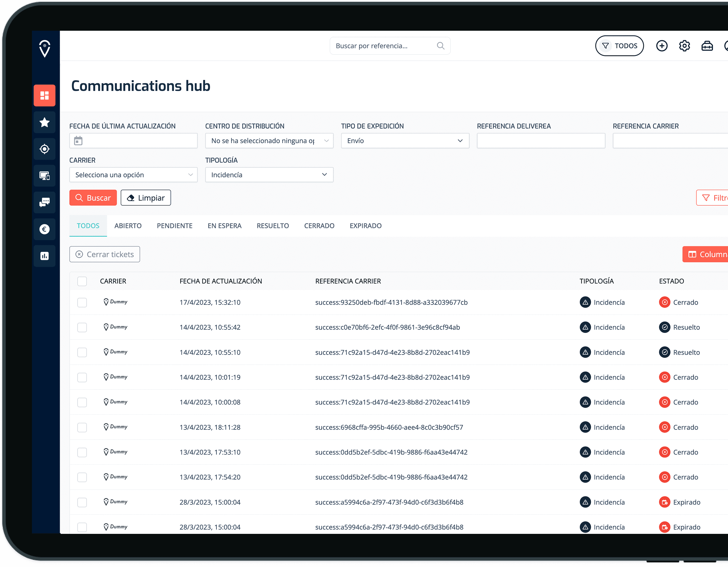Viewport: 728px width, 567px height.
Task: Click the Fecha de última actualización field
Action: coord(133,141)
